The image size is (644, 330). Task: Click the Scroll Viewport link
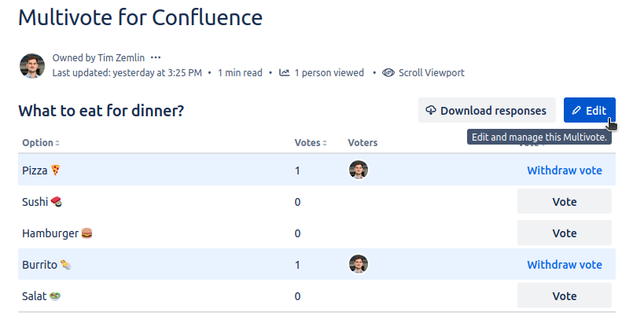[x=431, y=73]
